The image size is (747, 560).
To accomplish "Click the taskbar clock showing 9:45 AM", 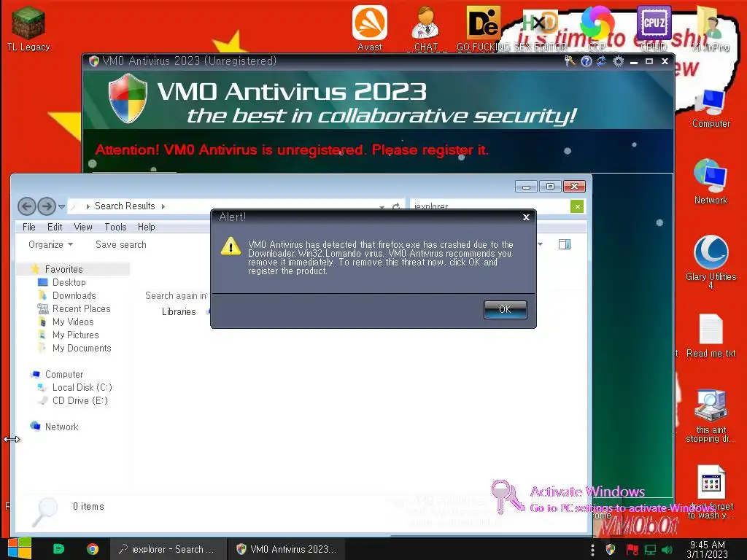I will click(708, 550).
